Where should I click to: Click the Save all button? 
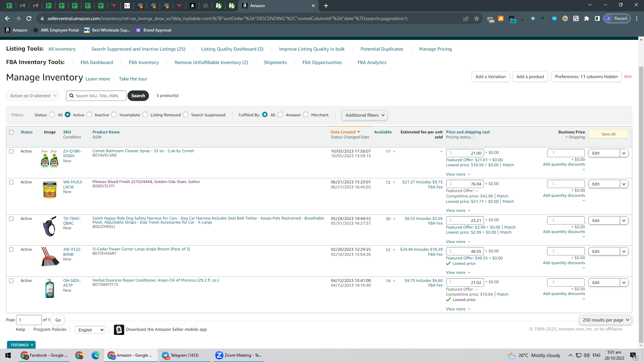coord(608,134)
